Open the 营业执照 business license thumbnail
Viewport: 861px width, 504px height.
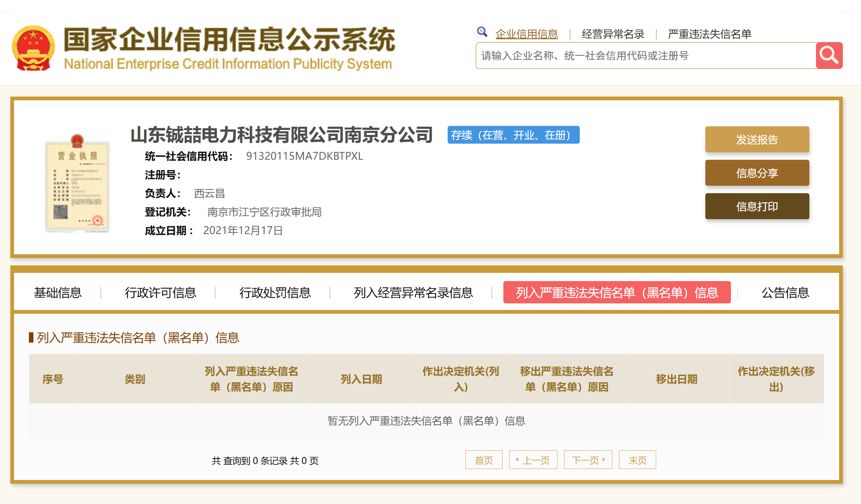77,183
